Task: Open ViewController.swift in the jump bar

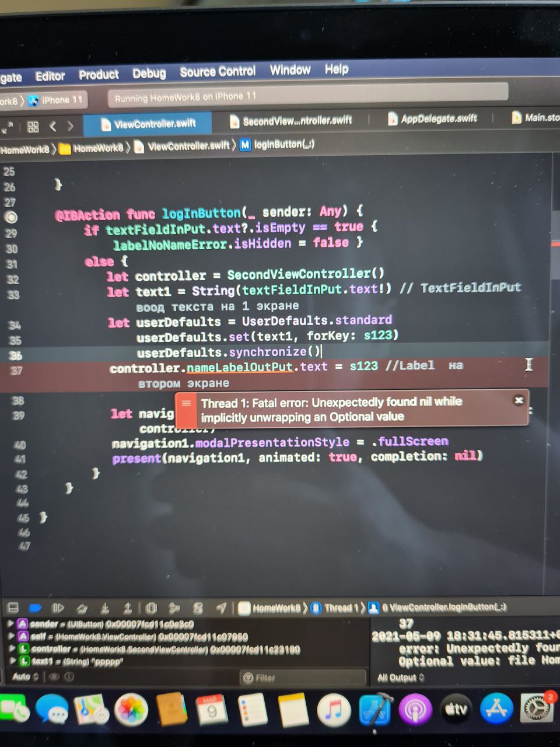Action: 182,146
